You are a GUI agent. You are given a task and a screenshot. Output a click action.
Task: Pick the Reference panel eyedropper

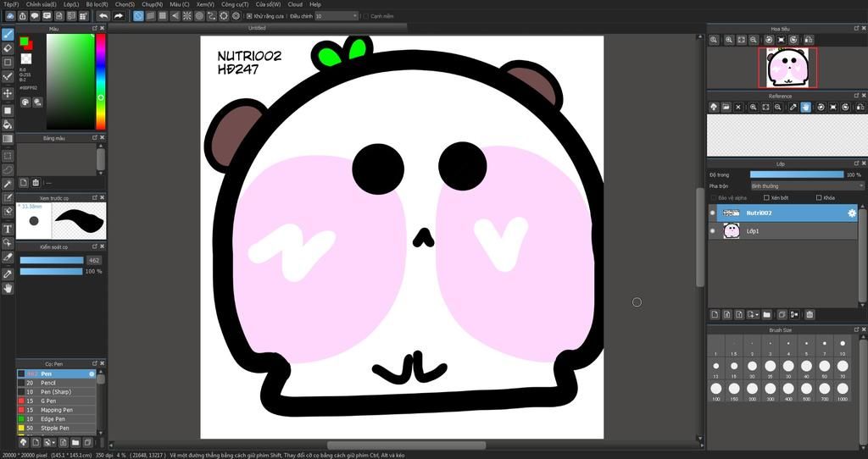coord(793,108)
